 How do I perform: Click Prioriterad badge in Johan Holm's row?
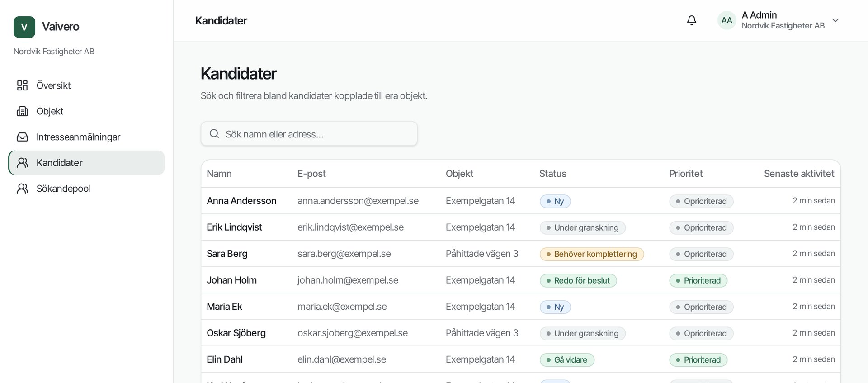(x=698, y=281)
